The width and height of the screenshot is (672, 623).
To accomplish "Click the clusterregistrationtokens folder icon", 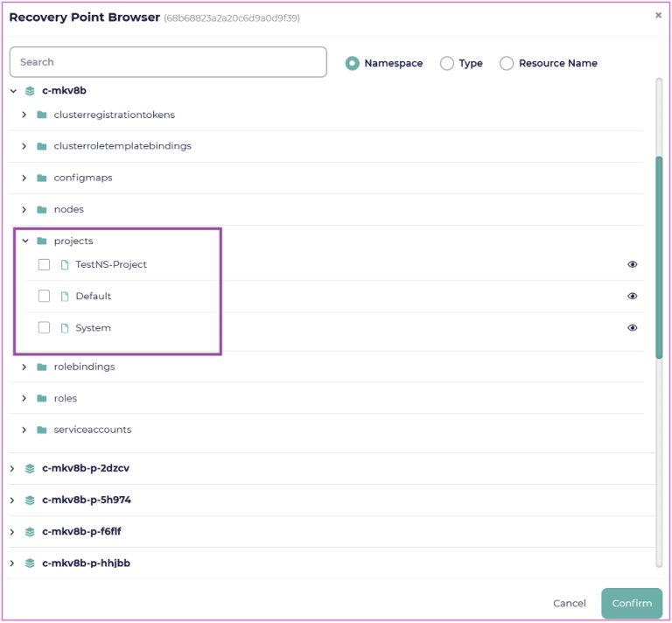I will (x=42, y=115).
